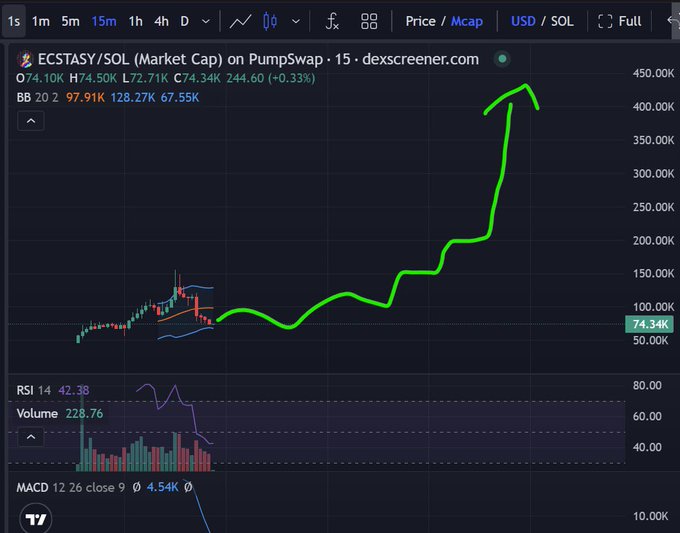Viewport: 680px width, 533px height.
Task: Click the 244.60 (+0.33%) change value
Action: point(271,78)
